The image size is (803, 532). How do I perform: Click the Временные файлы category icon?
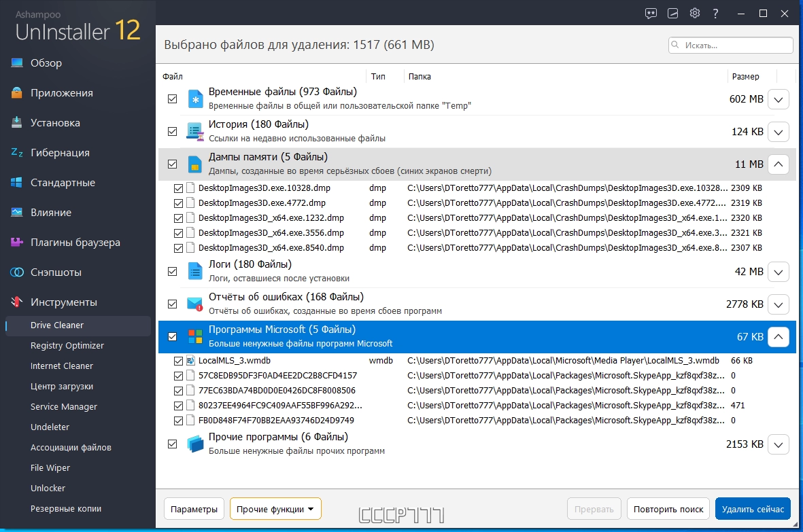(x=196, y=99)
